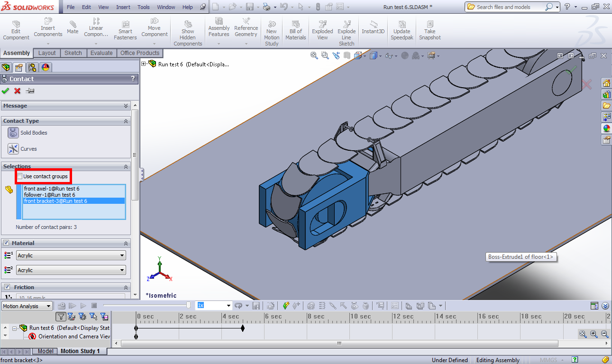Cancel the Contact with red X
Image resolution: width=612 pixels, height=364 pixels.
pyautogui.click(x=18, y=91)
